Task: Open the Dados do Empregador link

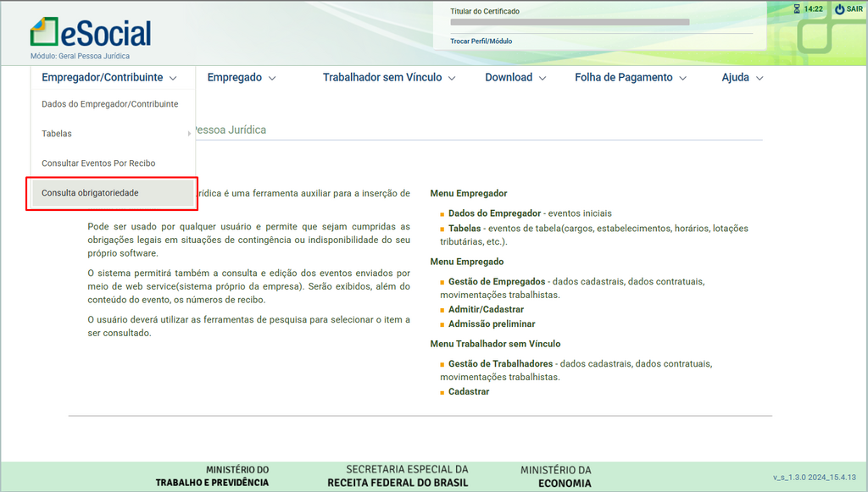Action: pyautogui.click(x=496, y=213)
